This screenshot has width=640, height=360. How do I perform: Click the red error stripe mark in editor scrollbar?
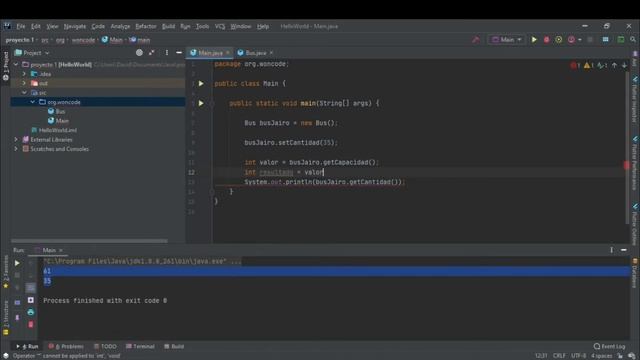pyautogui.click(x=626, y=165)
